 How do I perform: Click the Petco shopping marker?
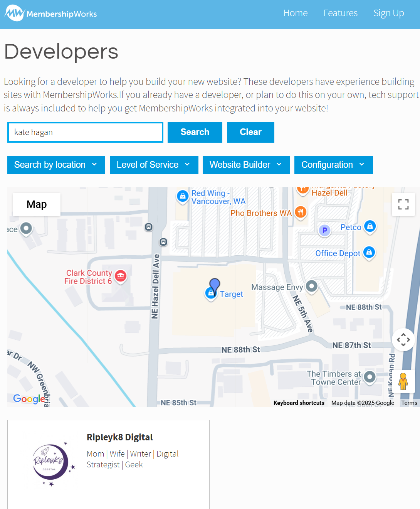(x=370, y=226)
